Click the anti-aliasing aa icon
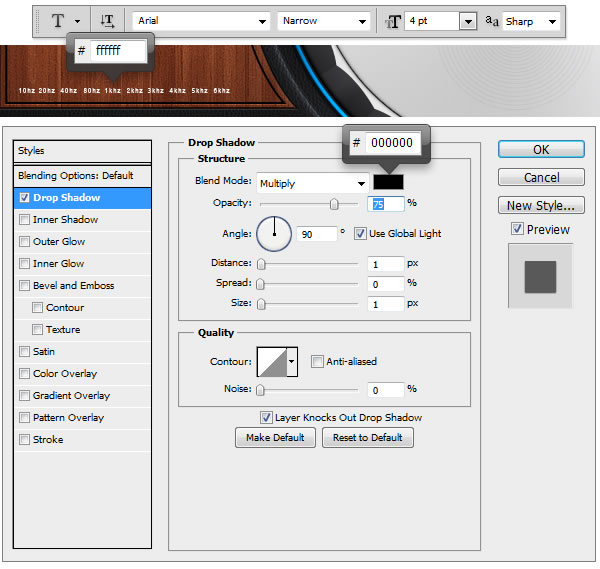This screenshot has width=600, height=569. (x=492, y=21)
